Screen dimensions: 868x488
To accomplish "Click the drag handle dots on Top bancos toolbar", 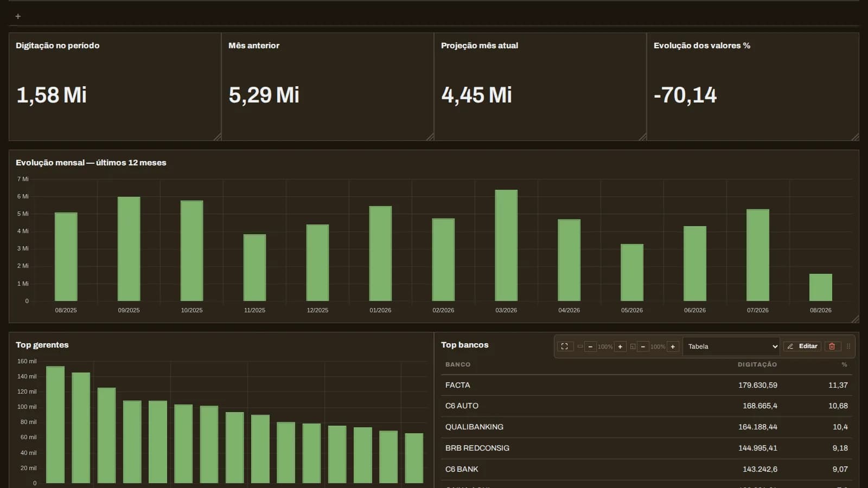I will (848, 346).
